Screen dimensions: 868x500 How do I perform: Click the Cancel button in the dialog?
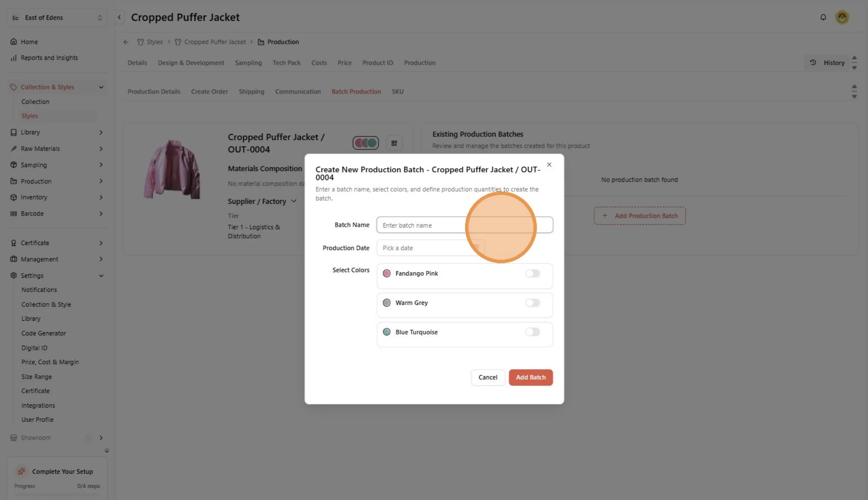click(x=488, y=377)
